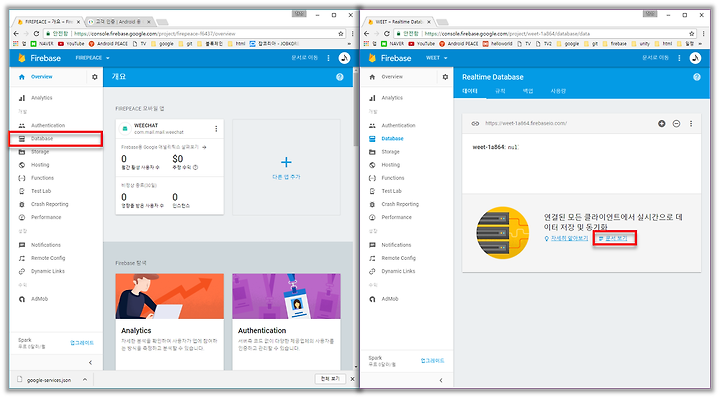Open database three-dot overflow menu
720x398 pixels.
[691, 123]
